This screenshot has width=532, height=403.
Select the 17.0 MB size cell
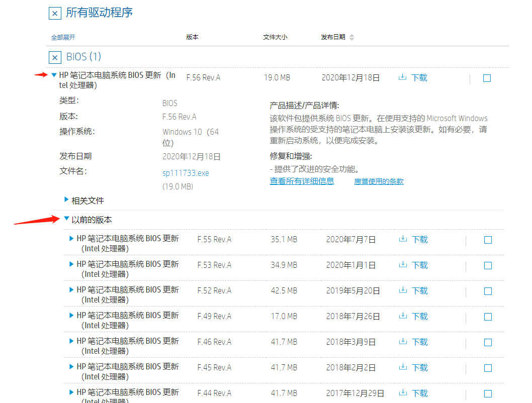pyautogui.click(x=284, y=316)
